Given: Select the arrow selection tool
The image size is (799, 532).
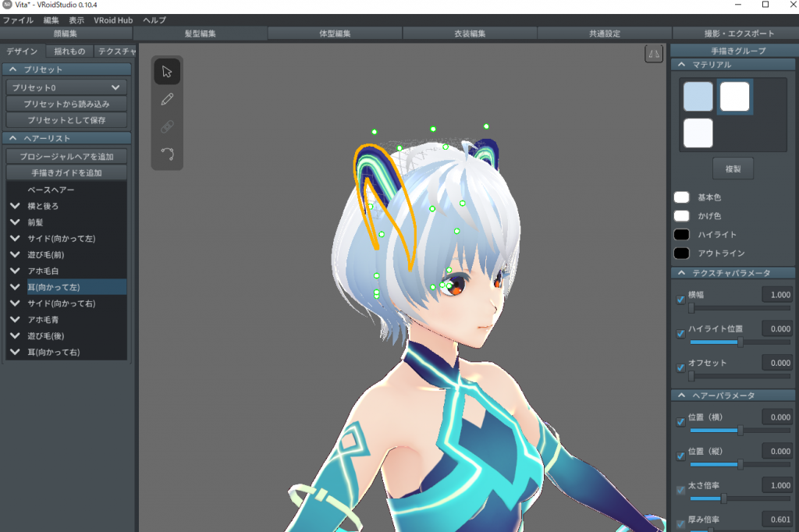Looking at the screenshot, I should [x=167, y=72].
